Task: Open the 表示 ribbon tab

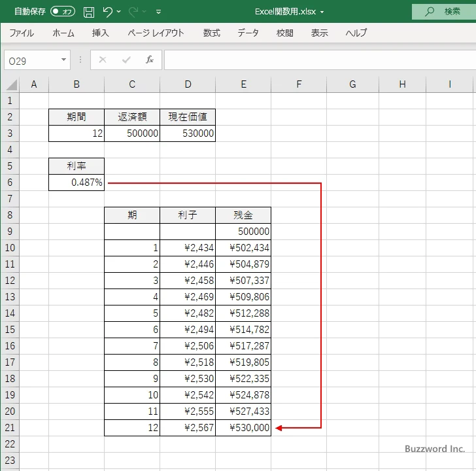Action: click(x=319, y=33)
